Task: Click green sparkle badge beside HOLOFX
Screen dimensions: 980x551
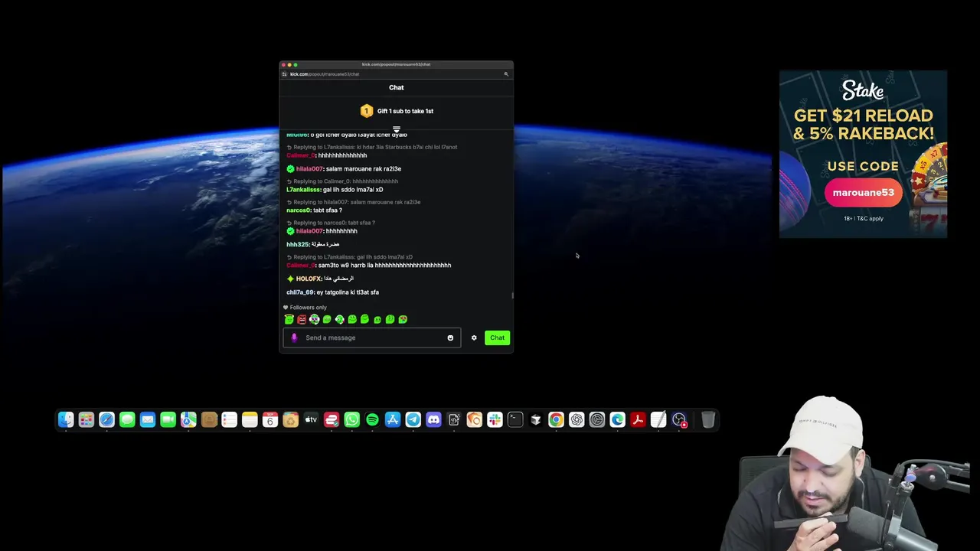Action: [x=290, y=279]
